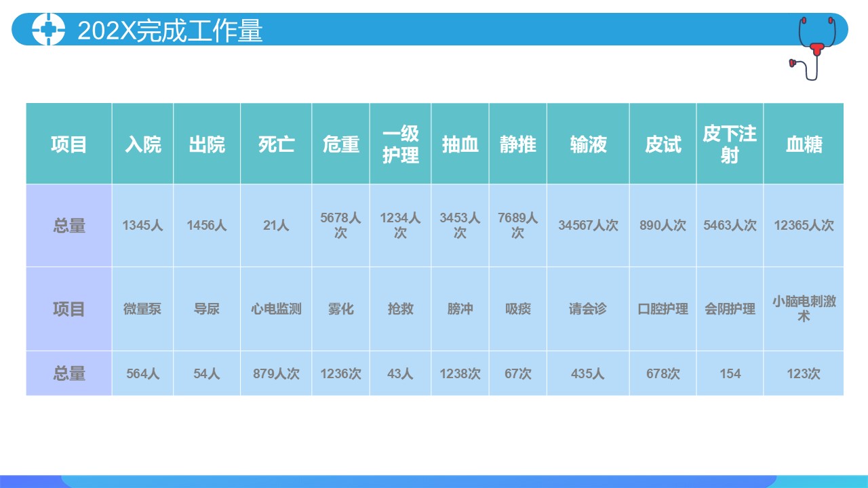The image size is (868, 488).
Task: Select the 67次 cell
Action: (x=518, y=373)
